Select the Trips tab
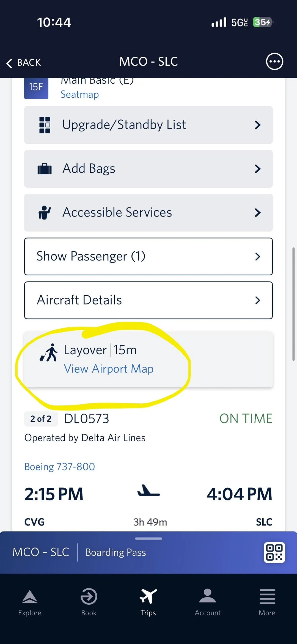This screenshot has width=297, height=644. pos(148,602)
